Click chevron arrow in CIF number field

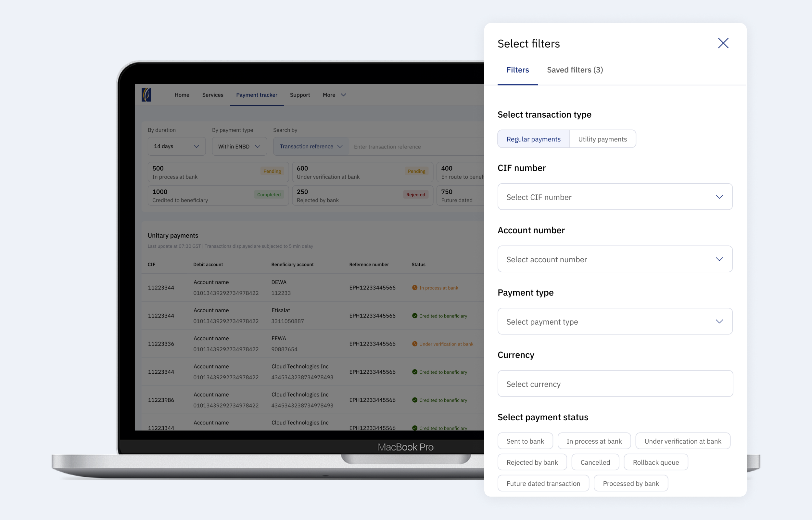[x=719, y=197]
